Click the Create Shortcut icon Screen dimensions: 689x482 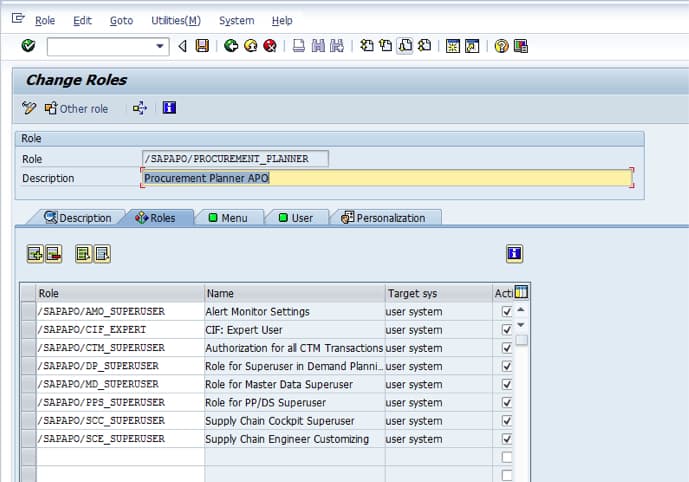click(x=472, y=46)
